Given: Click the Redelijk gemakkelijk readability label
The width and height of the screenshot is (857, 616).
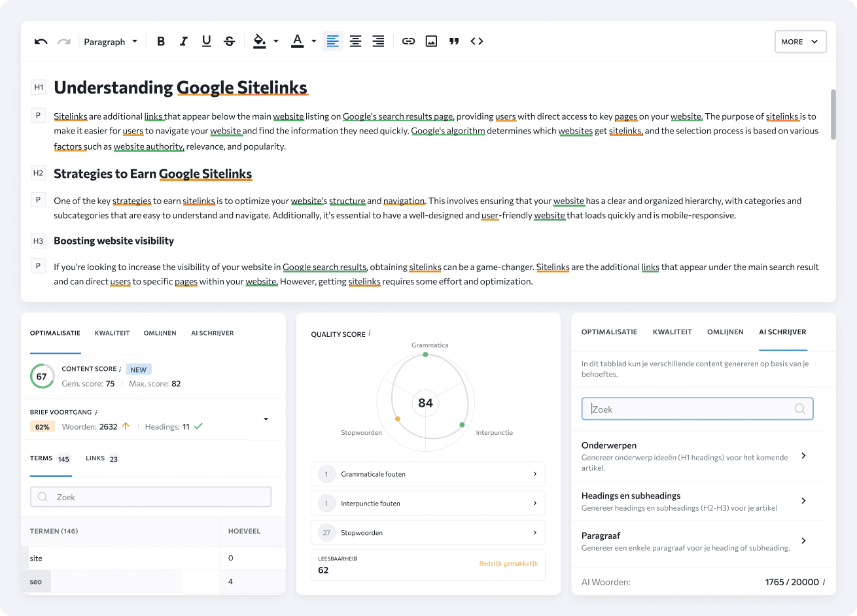Looking at the screenshot, I should [x=508, y=564].
